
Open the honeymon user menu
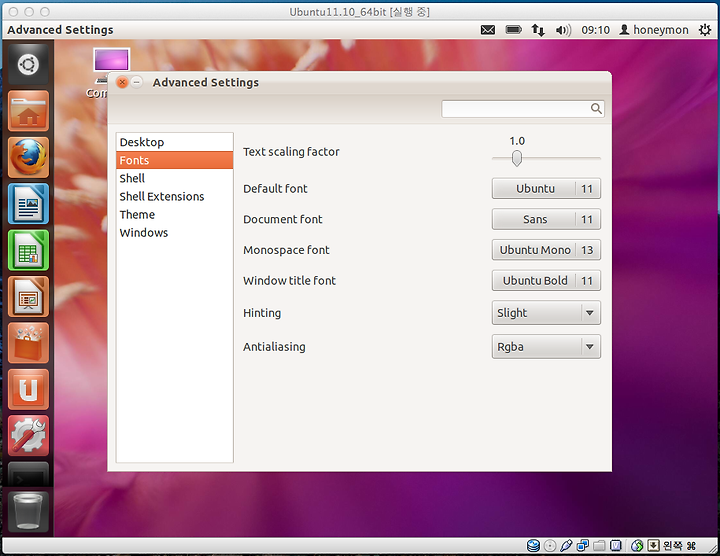click(654, 30)
